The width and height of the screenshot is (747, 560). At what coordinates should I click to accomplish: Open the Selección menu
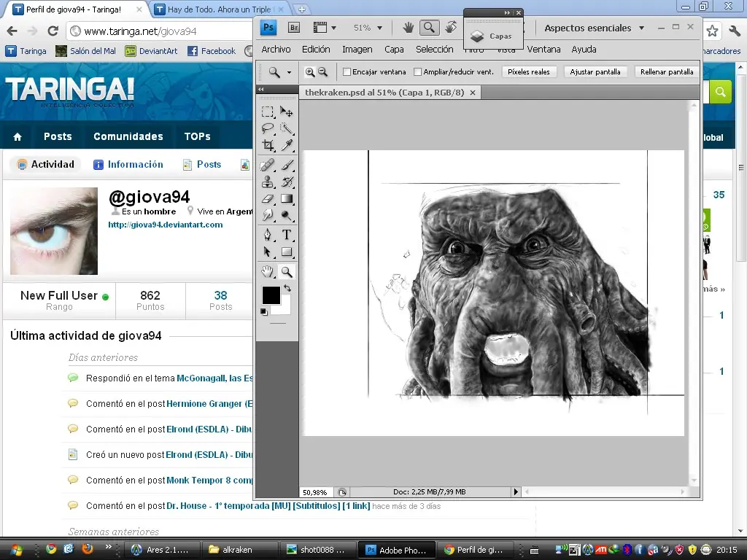point(435,49)
